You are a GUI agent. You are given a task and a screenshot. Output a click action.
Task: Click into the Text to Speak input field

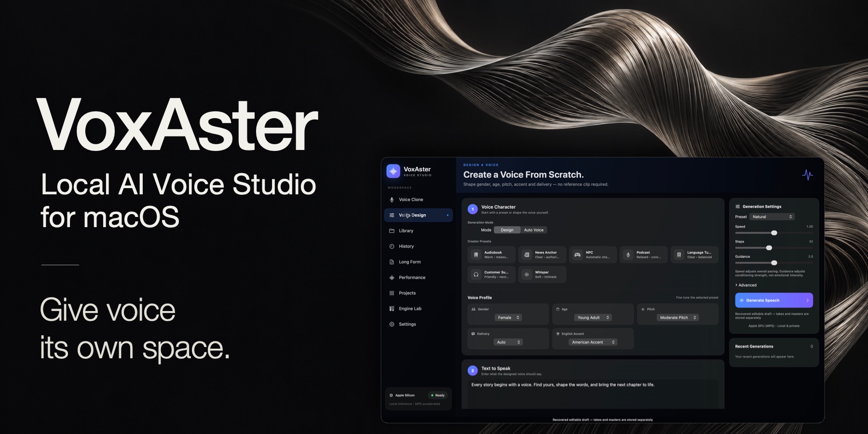pos(593,393)
